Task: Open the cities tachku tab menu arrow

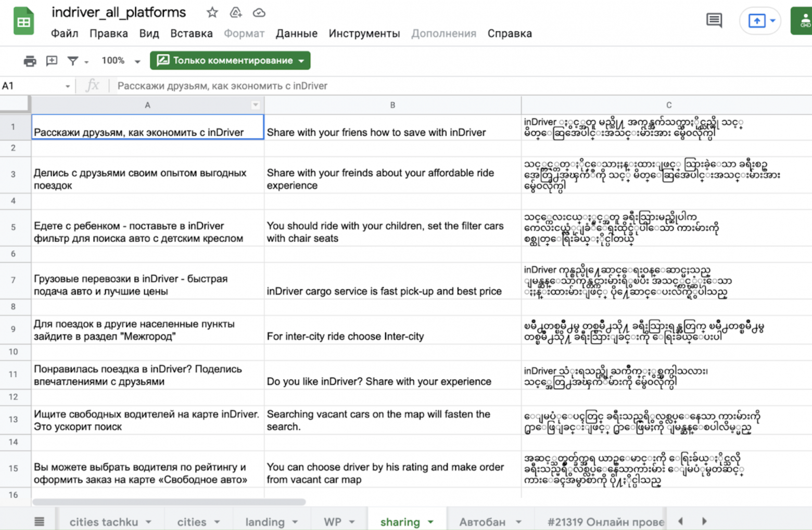Action: 148,522
